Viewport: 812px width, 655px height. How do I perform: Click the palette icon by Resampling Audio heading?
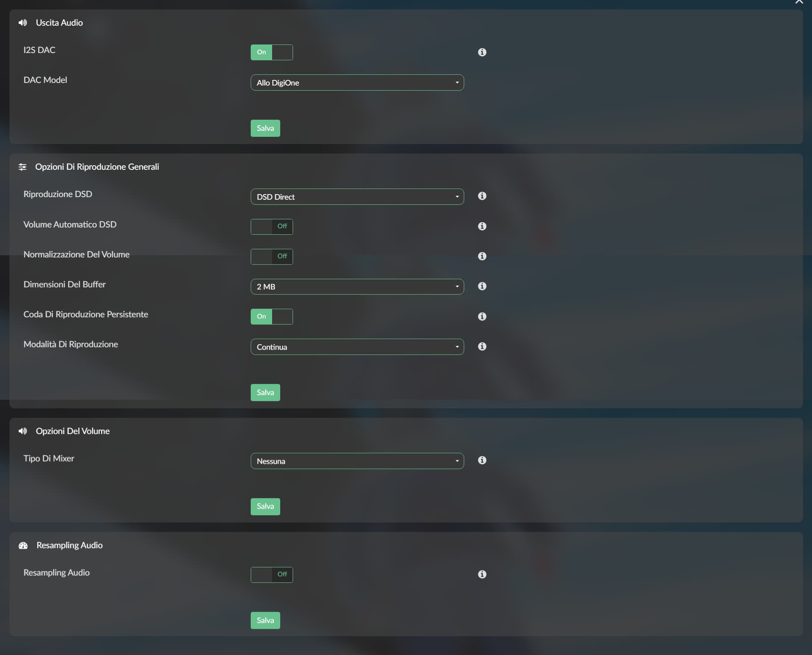pyautogui.click(x=23, y=546)
